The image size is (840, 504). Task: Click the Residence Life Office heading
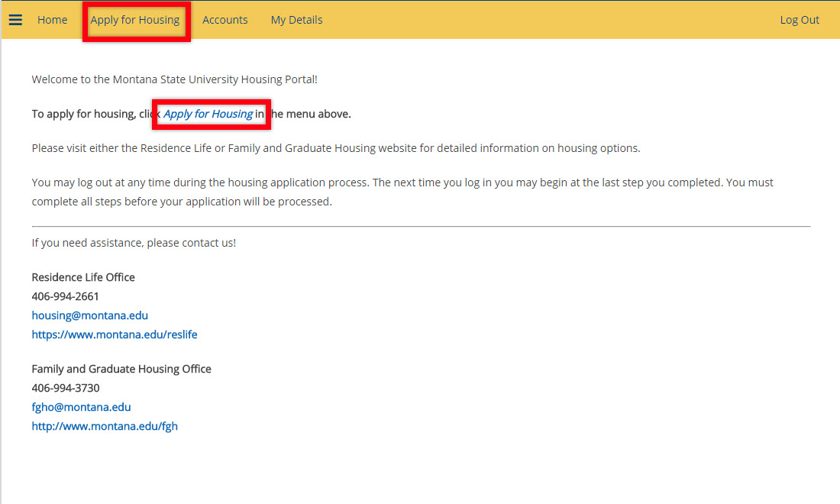83,277
